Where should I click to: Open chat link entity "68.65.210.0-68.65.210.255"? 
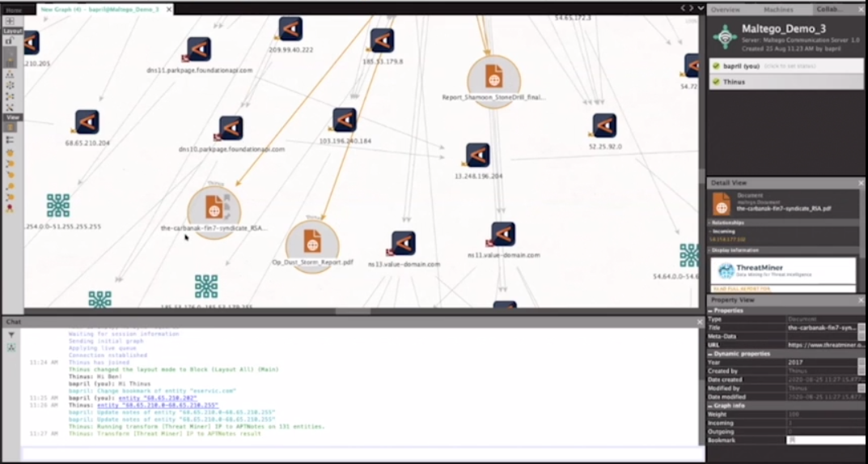tap(158, 405)
